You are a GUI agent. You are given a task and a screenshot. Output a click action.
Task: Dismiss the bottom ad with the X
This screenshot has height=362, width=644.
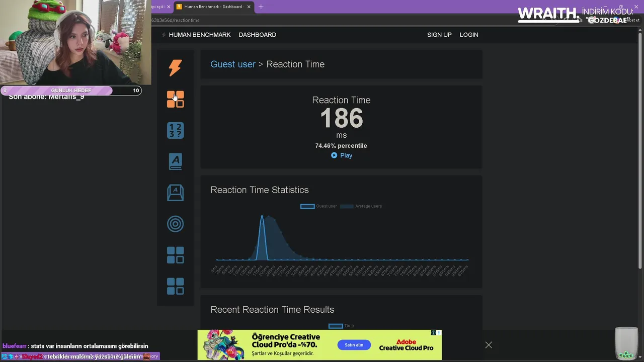point(489,345)
